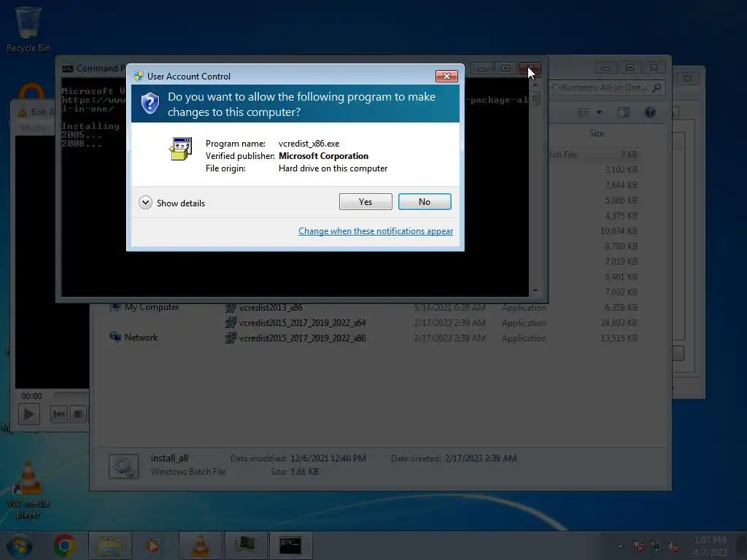Click UAC title bar shield icon
The height and width of the screenshot is (560, 747).
(139, 76)
